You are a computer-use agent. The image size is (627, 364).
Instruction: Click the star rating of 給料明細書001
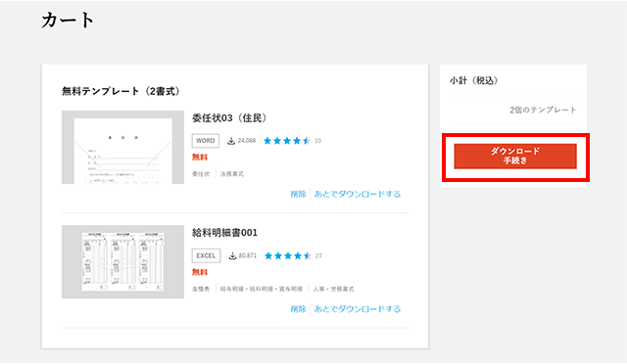tap(288, 255)
